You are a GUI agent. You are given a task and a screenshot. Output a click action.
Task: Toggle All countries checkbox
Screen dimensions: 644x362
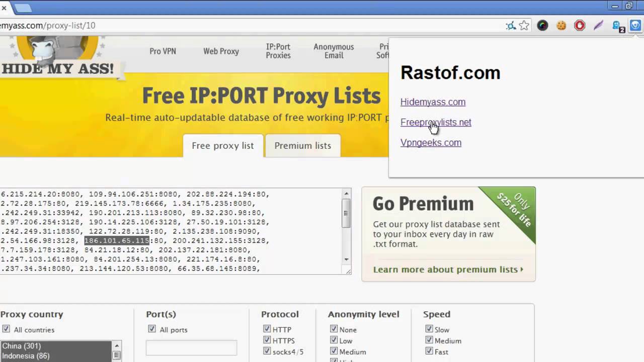point(6,329)
